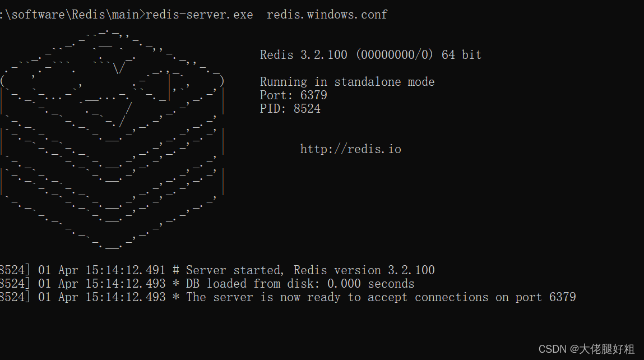Click the redis.windows.conf argument
This screenshot has height=360, width=644.
327,15
